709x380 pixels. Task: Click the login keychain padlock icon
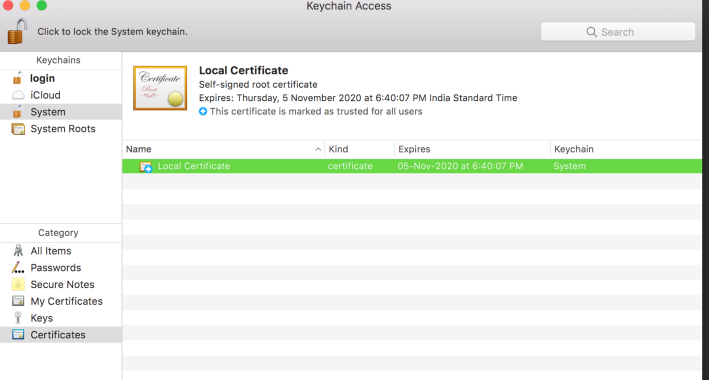tap(18, 78)
